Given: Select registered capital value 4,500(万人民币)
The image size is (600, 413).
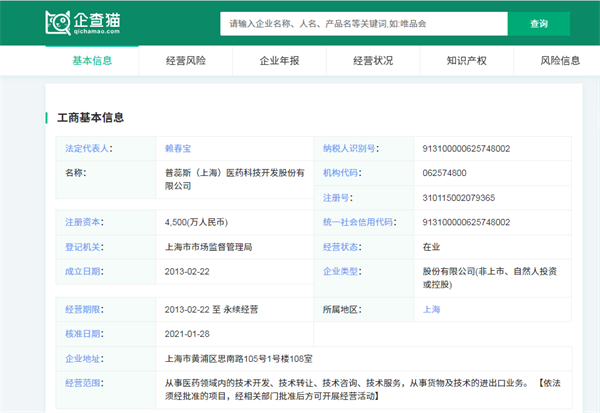Looking at the screenshot, I should pos(196,222).
